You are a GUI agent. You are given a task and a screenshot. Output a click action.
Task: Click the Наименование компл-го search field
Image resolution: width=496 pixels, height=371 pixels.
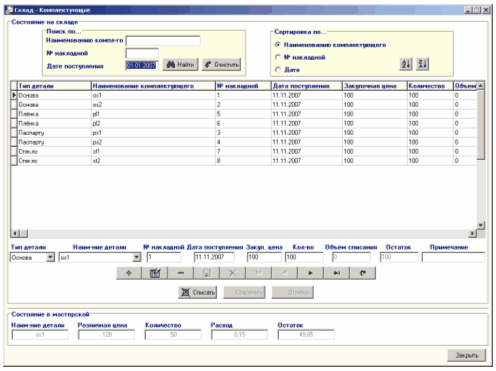click(163, 41)
